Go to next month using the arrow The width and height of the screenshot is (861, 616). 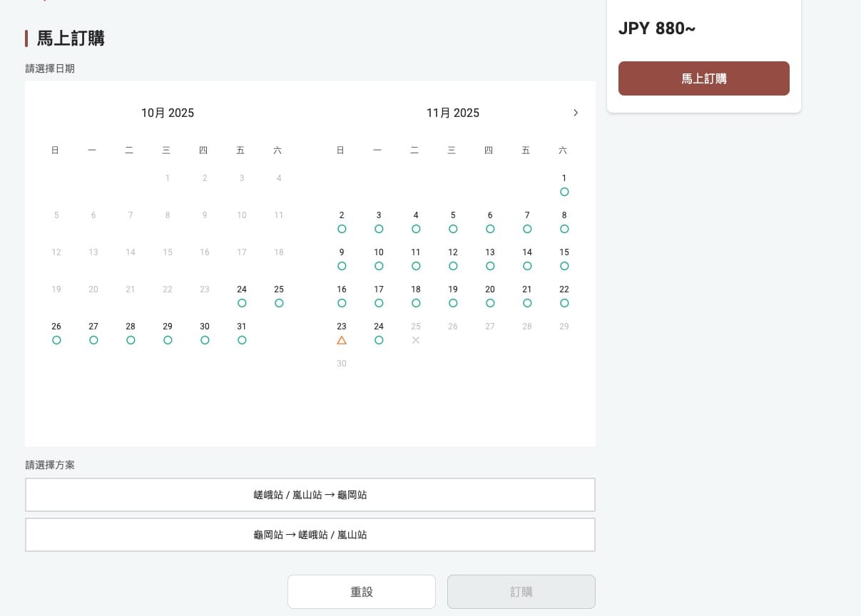576,113
